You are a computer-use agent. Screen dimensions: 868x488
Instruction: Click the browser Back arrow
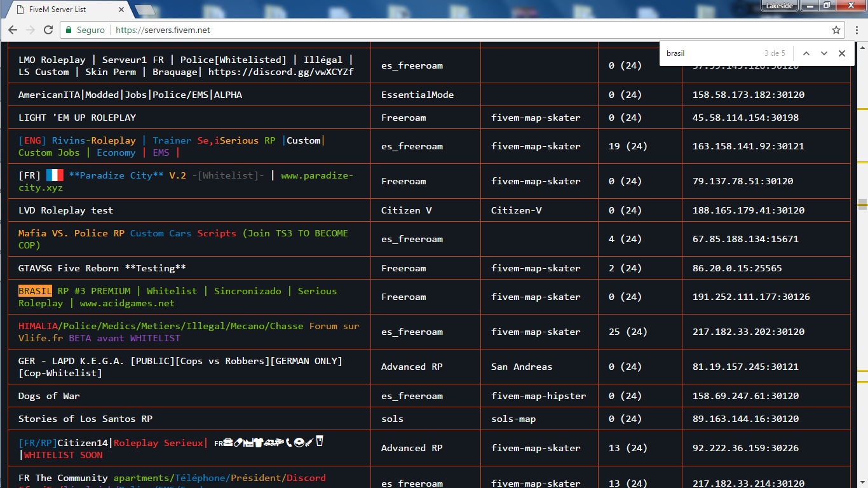pyautogui.click(x=13, y=30)
